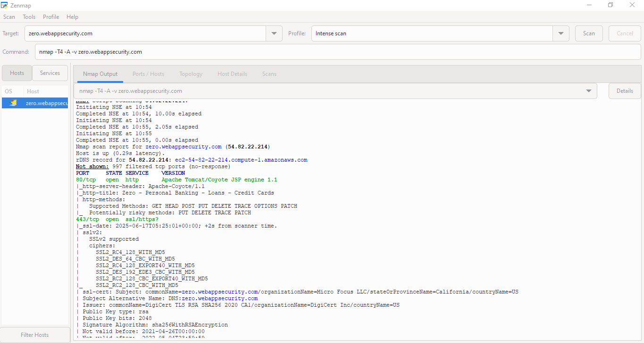Click 'Public Key type: rsa' line
Viewport: 644px width, 343px height.
click(116, 311)
